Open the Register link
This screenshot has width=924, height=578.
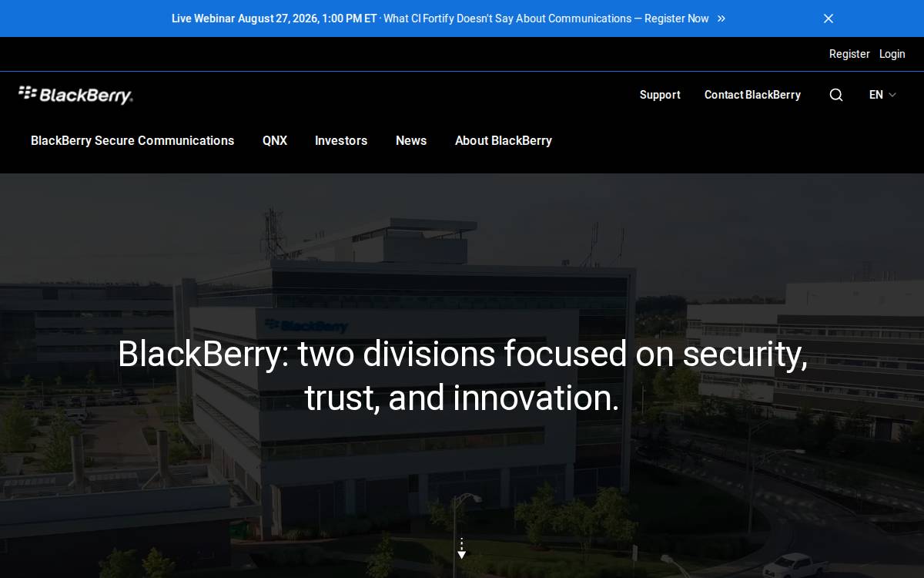(849, 54)
